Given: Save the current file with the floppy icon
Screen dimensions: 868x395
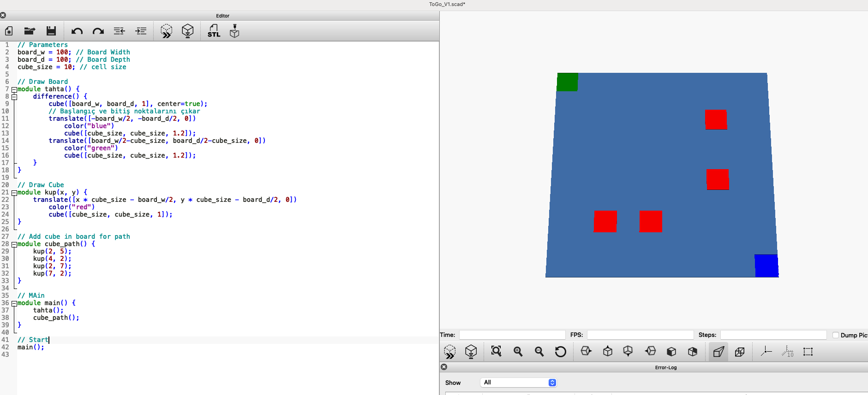Looking at the screenshot, I should (51, 31).
